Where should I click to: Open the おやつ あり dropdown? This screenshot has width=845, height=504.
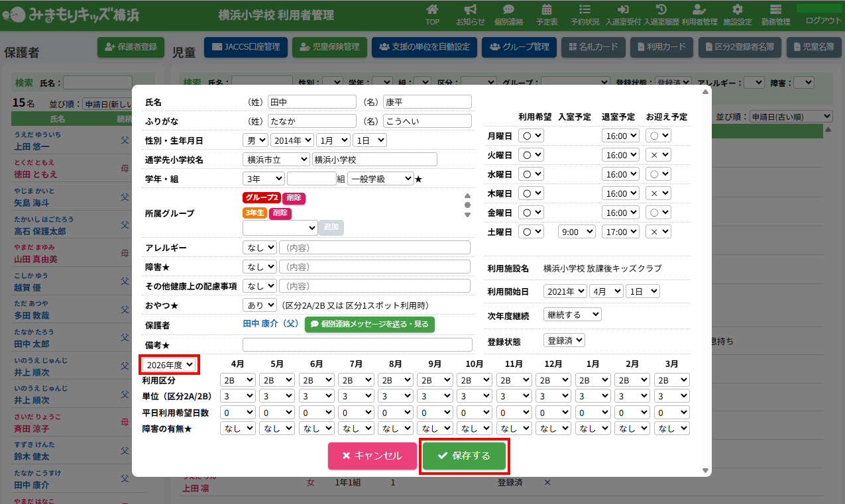click(260, 305)
